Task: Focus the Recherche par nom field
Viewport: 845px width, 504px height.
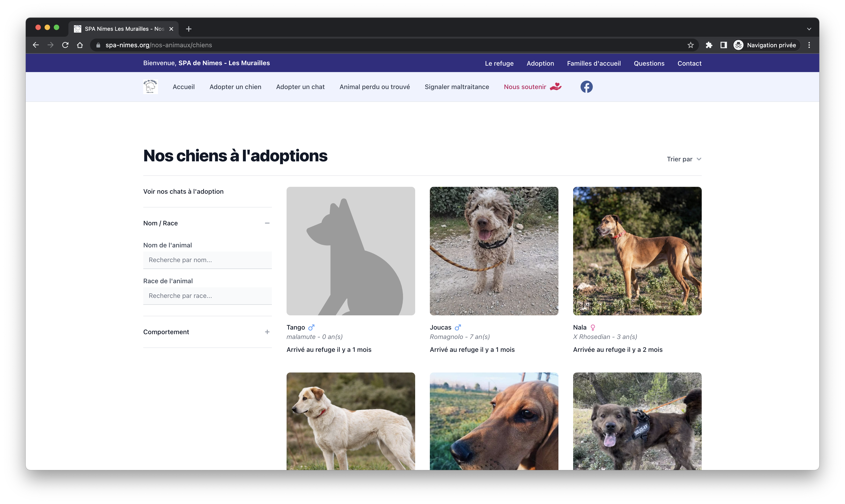Action: click(207, 260)
